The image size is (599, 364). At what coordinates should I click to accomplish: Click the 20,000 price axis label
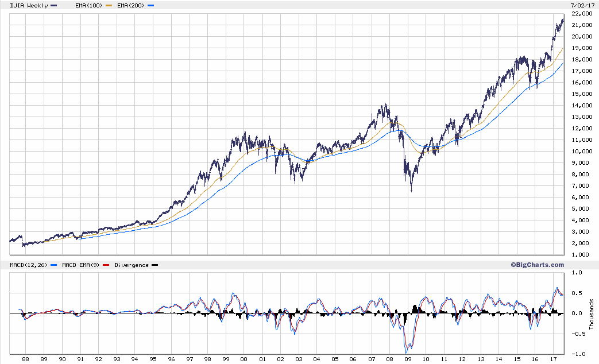(x=582, y=37)
